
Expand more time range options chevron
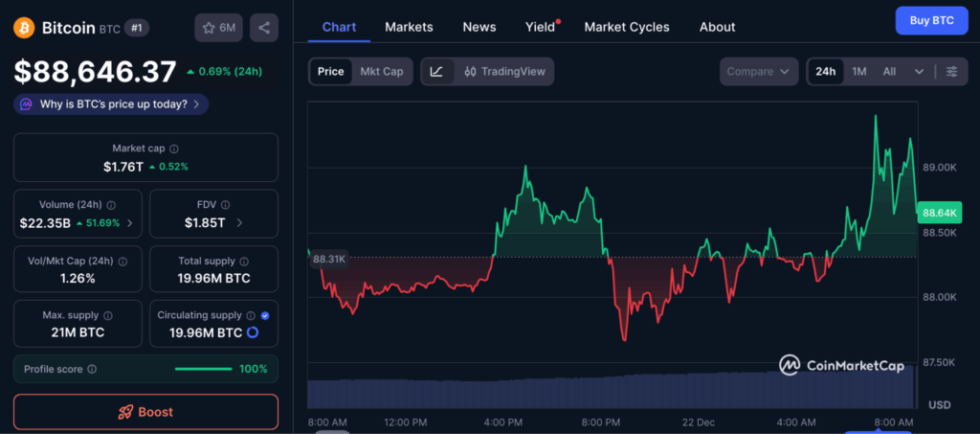tap(920, 72)
